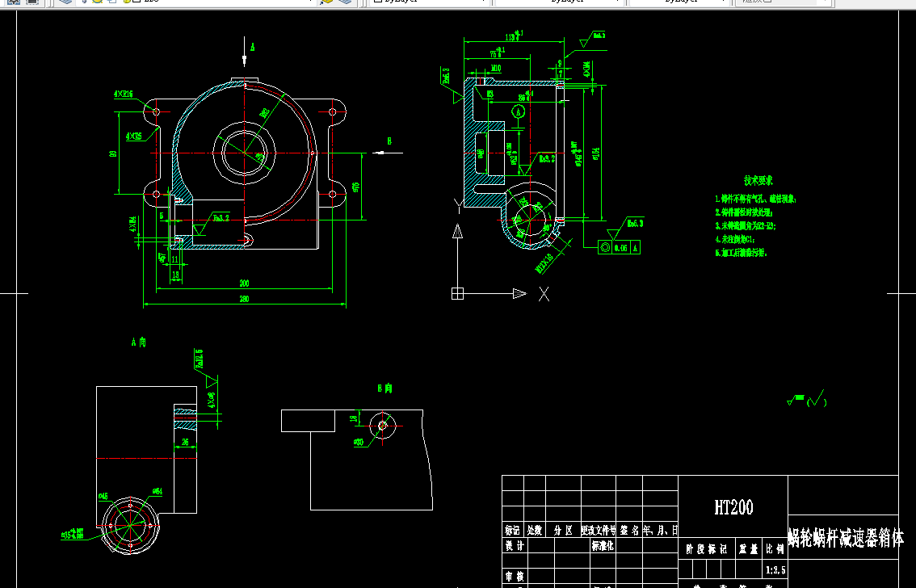Pick the 93 vertical dimension

113,153
